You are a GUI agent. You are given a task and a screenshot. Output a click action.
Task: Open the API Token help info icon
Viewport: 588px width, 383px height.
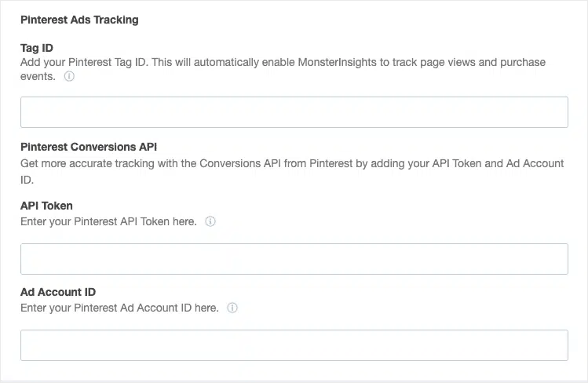point(210,222)
